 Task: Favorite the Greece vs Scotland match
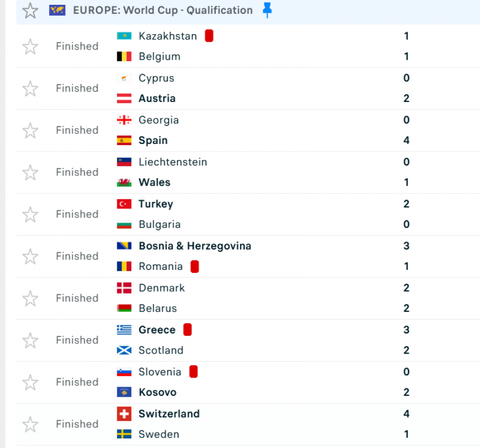click(x=30, y=340)
